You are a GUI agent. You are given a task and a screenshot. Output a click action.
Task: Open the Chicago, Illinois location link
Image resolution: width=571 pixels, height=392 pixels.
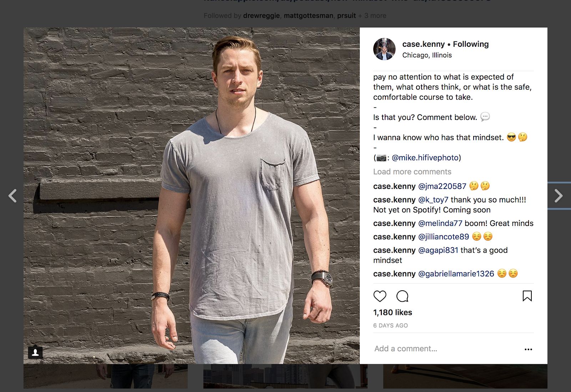point(427,55)
